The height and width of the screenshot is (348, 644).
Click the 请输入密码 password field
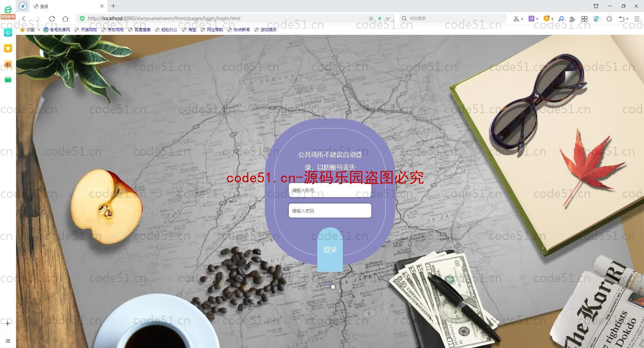(330, 211)
